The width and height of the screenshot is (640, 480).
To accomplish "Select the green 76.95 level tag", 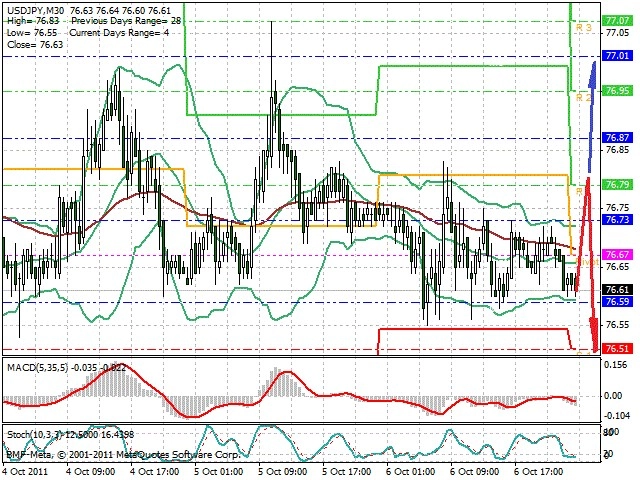I will 617,90.
